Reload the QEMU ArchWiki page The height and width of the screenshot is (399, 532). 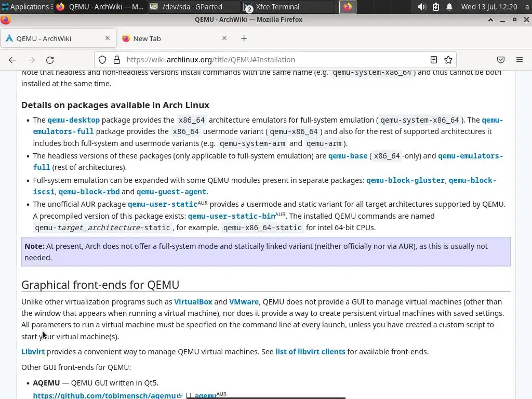pos(50,60)
